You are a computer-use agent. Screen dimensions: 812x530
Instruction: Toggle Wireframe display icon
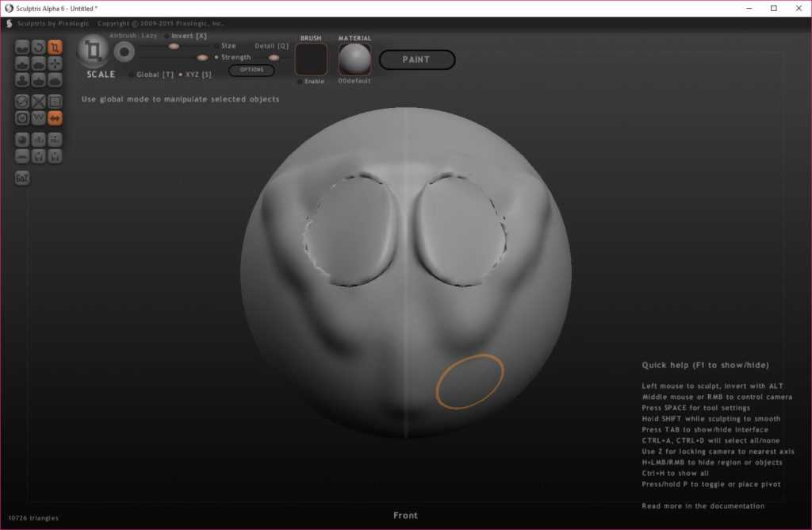[x=38, y=118]
